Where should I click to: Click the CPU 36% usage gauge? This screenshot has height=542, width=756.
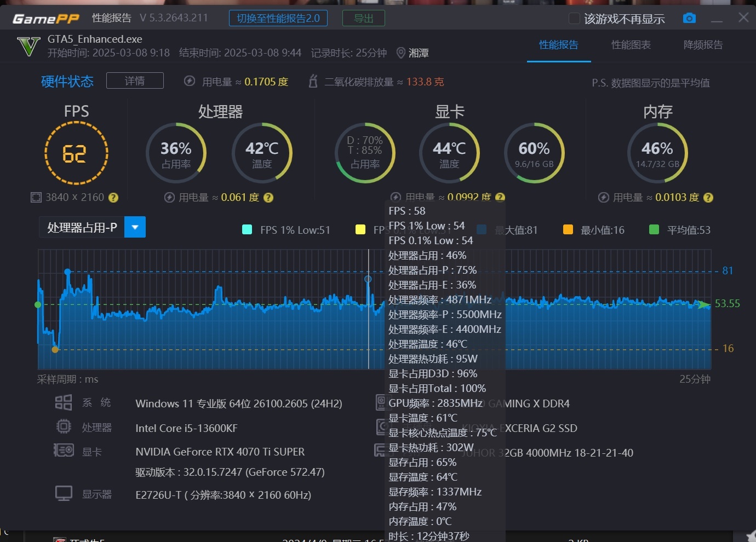[x=176, y=153]
